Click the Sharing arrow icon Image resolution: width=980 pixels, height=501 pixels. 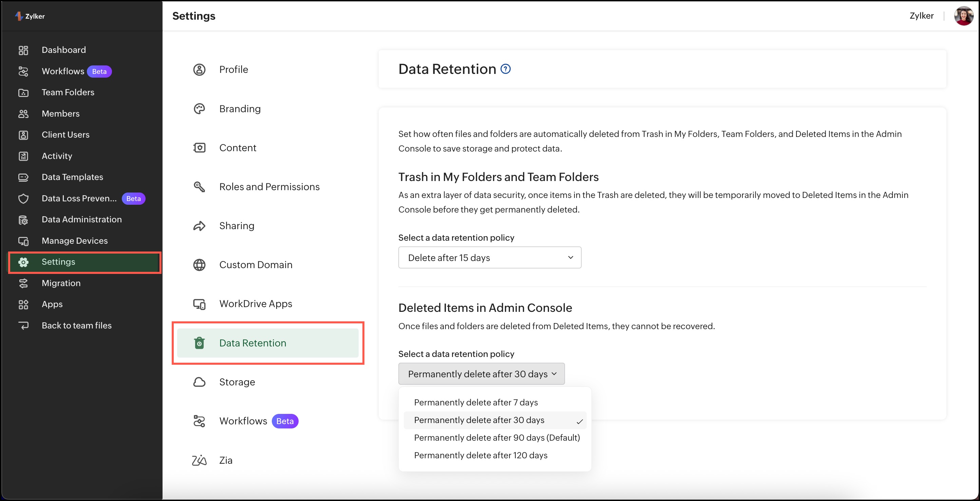pos(199,226)
